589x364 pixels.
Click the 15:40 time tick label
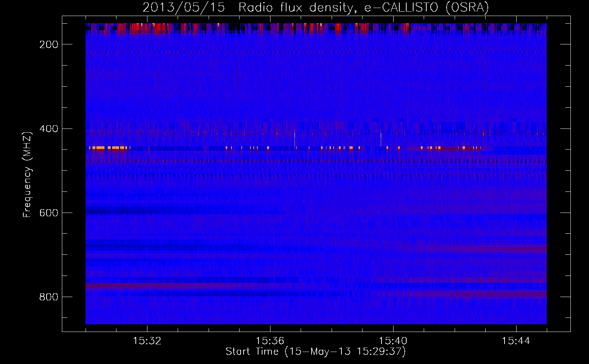tap(393, 341)
